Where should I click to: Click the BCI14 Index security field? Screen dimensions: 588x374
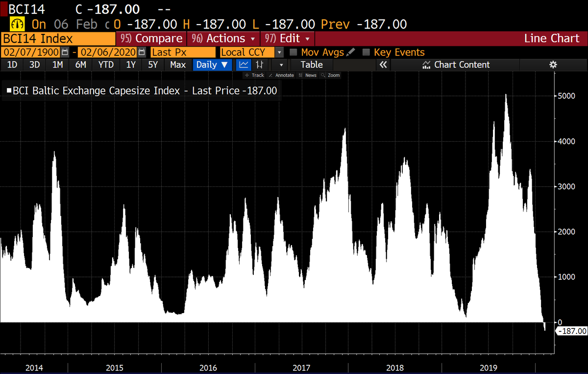[x=58, y=38]
